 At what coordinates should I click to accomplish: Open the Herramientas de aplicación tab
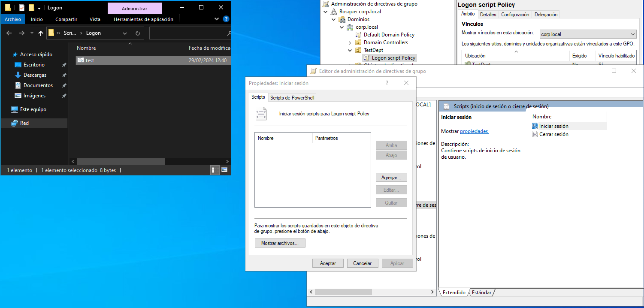click(144, 19)
